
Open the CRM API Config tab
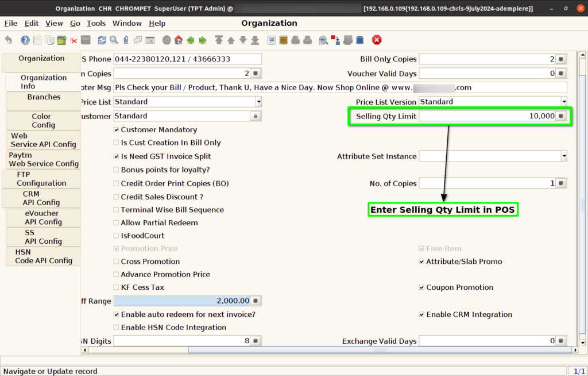tap(41, 198)
